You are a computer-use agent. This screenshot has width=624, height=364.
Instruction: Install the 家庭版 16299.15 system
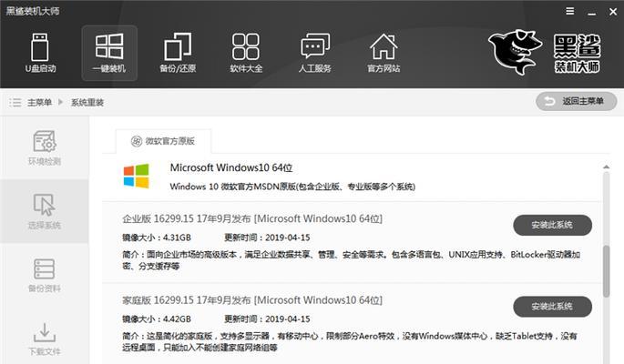pyautogui.click(x=552, y=307)
